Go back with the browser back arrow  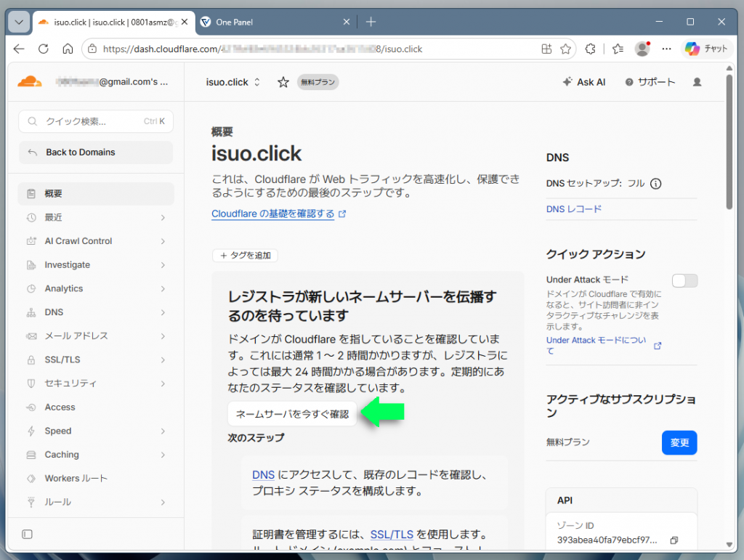[x=19, y=49]
